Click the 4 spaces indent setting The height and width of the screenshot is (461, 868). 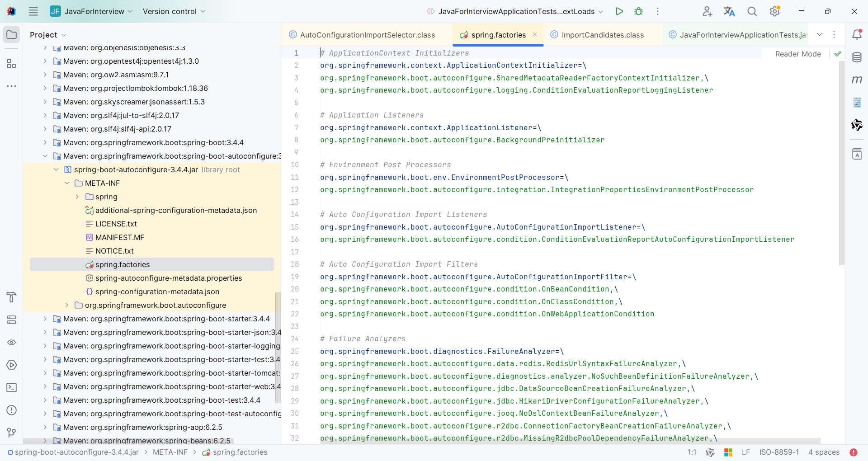(x=824, y=452)
